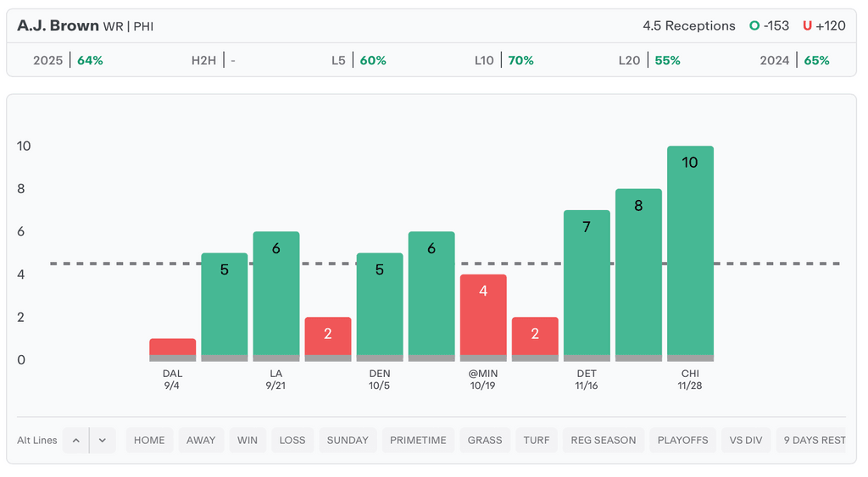
Task: View the 2024 65% season split
Action: [794, 61]
